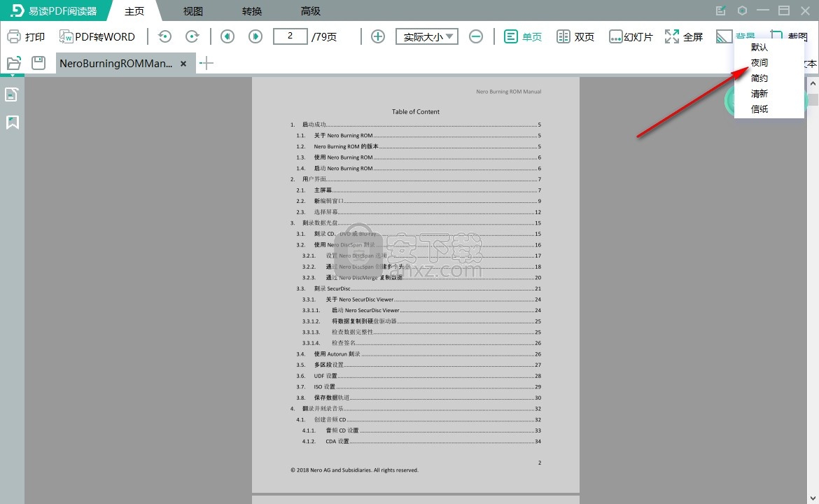Add a new tab with plus icon
Image resolution: width=819 pixels, height=504 pixels.
[206, 64]
